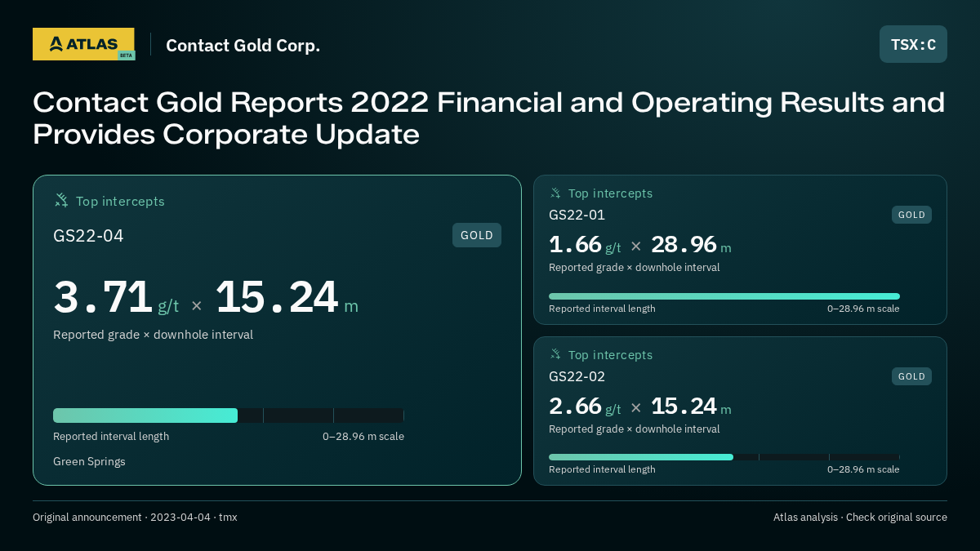The width and height of the screenshot is (980, 551).
Task: Click the GOLD tag on the GS22-02 card
Action: [x=911, y=376]
